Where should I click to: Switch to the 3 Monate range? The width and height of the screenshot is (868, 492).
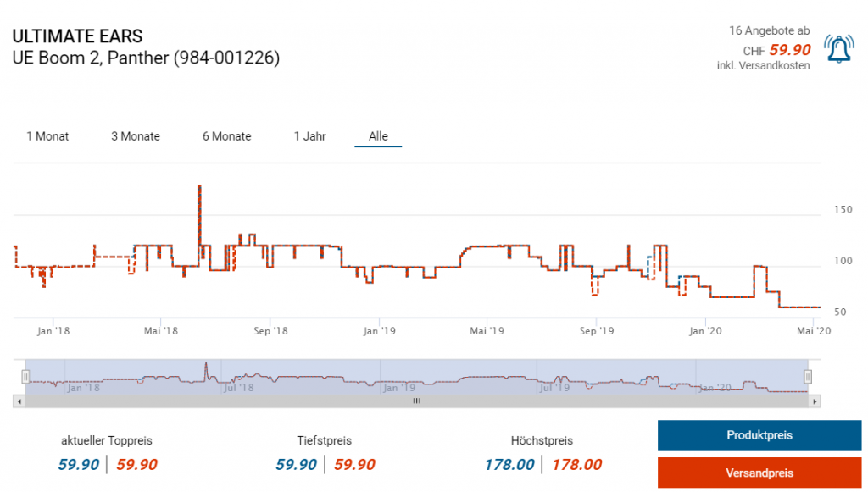[136, 136]
